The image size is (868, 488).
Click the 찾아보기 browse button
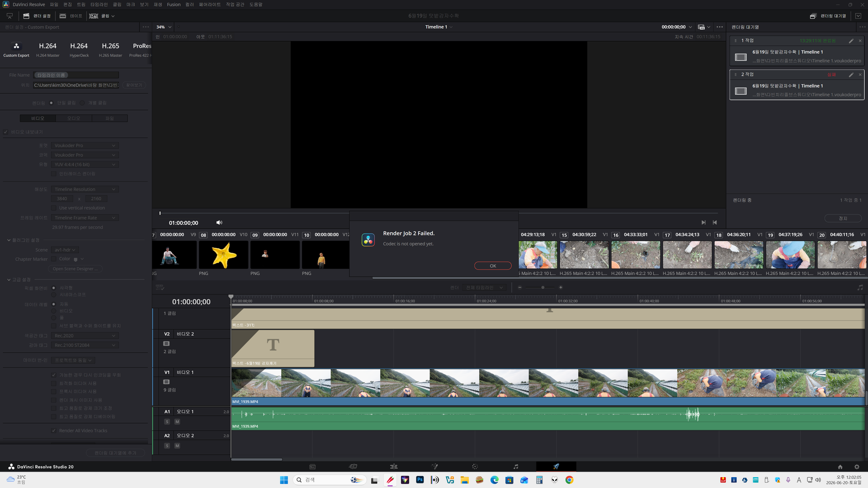(134, 85)
